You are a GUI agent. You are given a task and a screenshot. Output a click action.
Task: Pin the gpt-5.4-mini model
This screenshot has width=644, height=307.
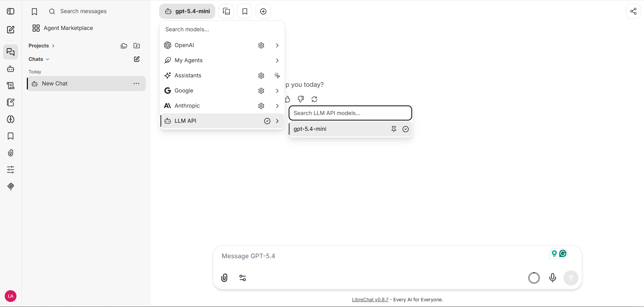coord(394,129)
